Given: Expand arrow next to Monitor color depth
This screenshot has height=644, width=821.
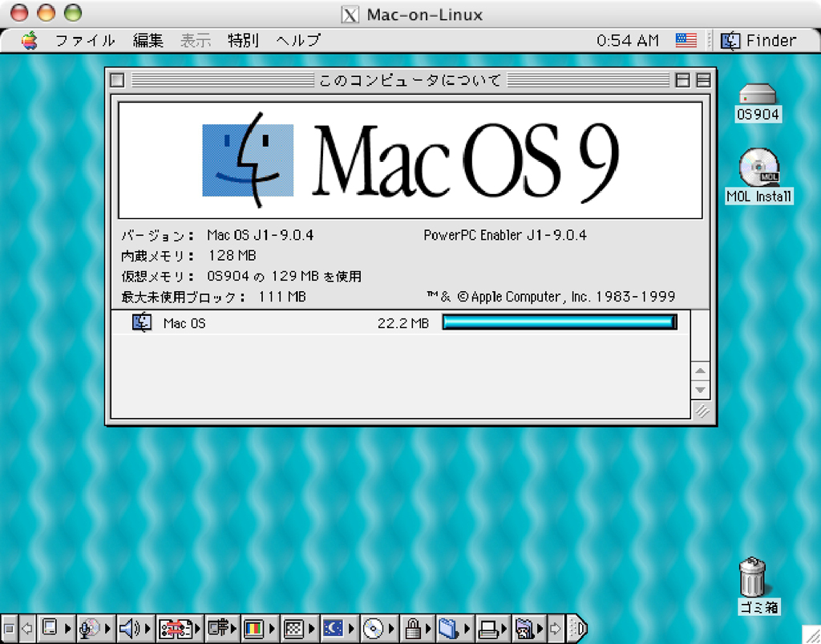Looking at the screenshot, I should click(x=272, y=628).
